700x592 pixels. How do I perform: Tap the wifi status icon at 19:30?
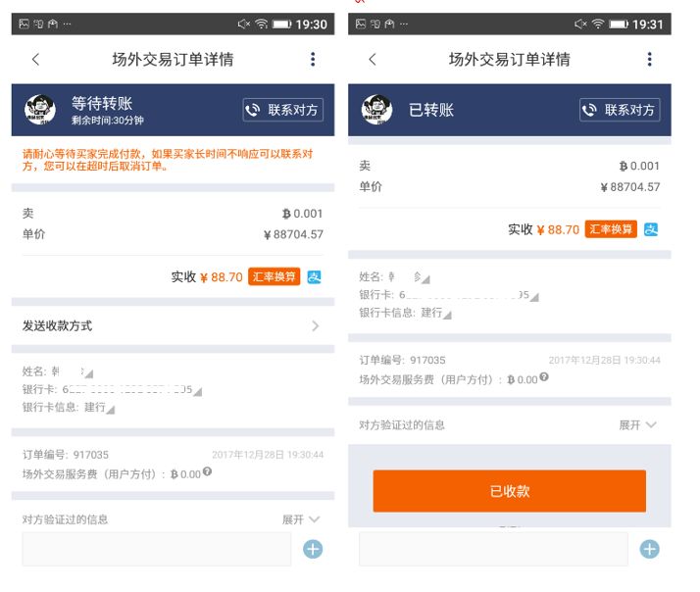(x=261, y=24)
